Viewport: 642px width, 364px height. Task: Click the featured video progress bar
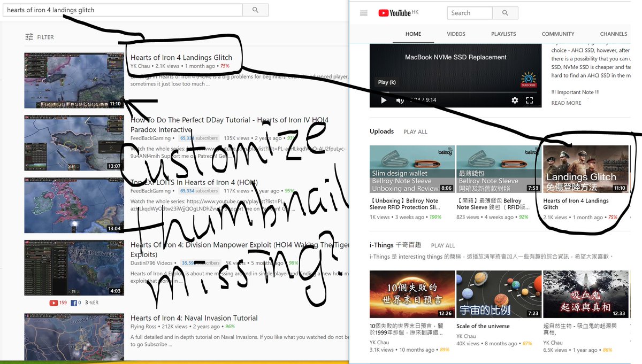point(455,92)
